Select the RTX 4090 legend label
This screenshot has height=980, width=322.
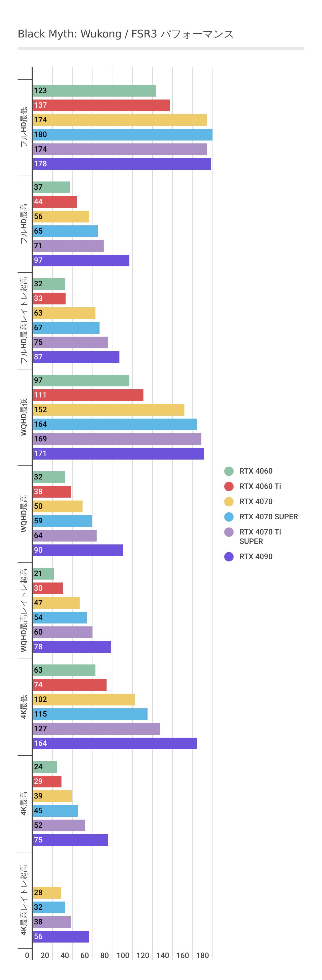256,556
